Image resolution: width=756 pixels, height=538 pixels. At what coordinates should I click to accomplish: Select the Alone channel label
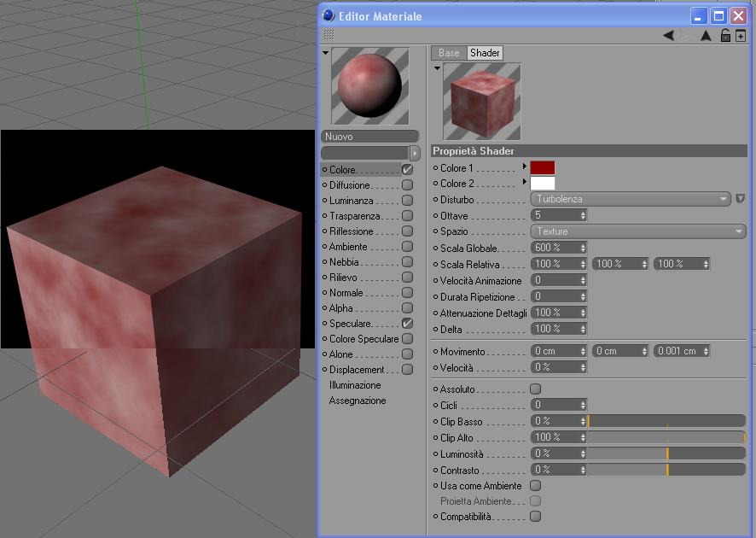[340, 354]
